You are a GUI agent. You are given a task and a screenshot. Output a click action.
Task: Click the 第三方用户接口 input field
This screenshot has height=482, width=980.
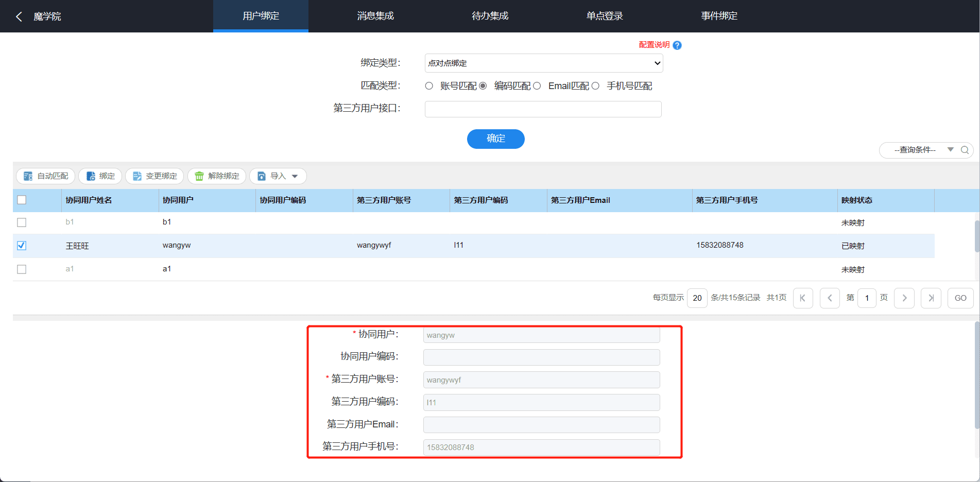click(543, 109)
